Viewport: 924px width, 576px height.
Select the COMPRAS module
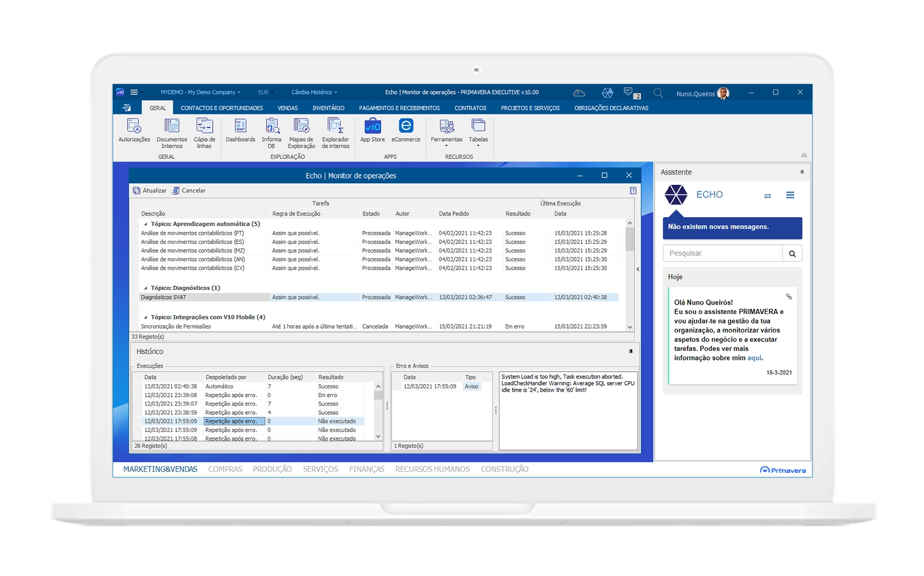tap(225, 469)
